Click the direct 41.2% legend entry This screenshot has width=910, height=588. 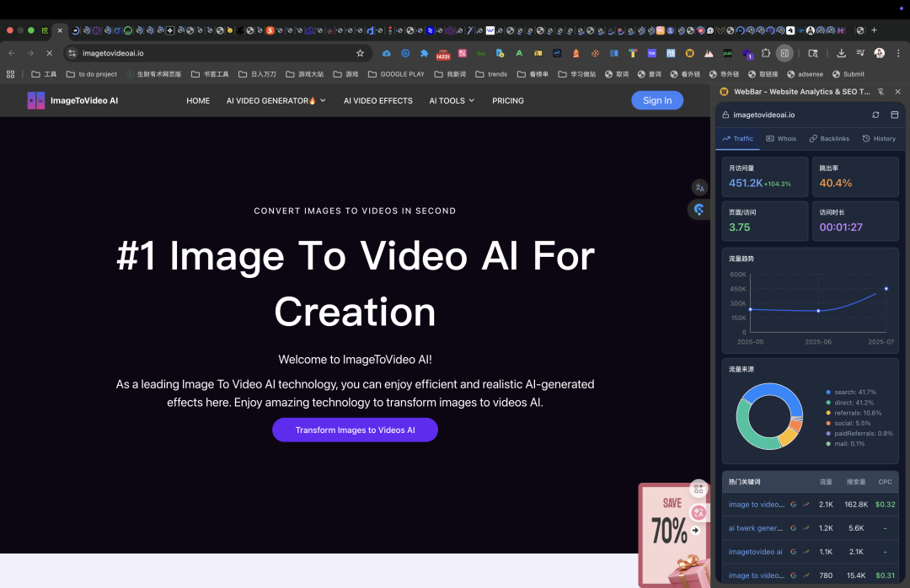(x=849, y=403)
